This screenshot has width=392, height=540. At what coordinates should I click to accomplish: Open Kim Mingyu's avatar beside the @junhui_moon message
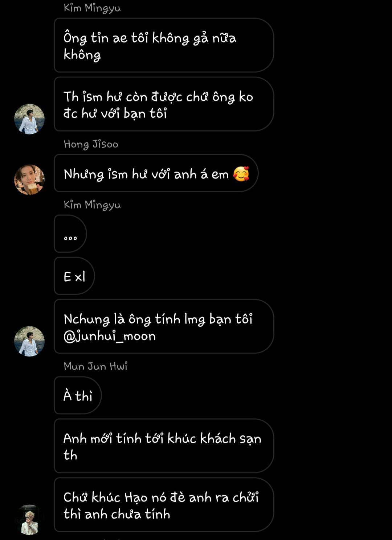[x=29, y=341]
